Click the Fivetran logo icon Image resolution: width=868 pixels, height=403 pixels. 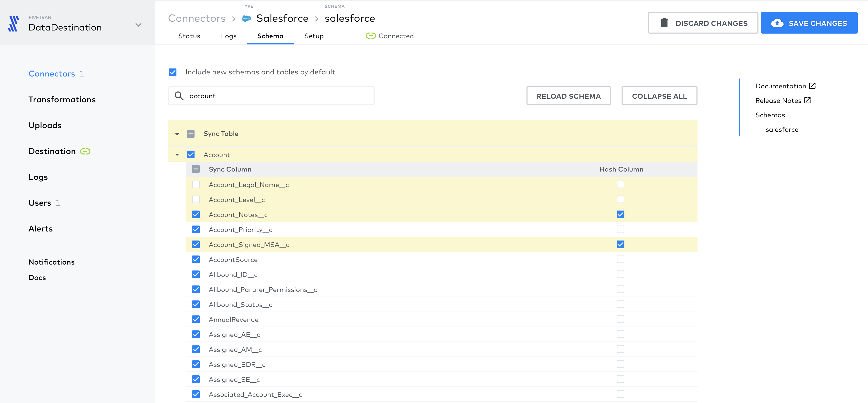(x=13, y=24)
